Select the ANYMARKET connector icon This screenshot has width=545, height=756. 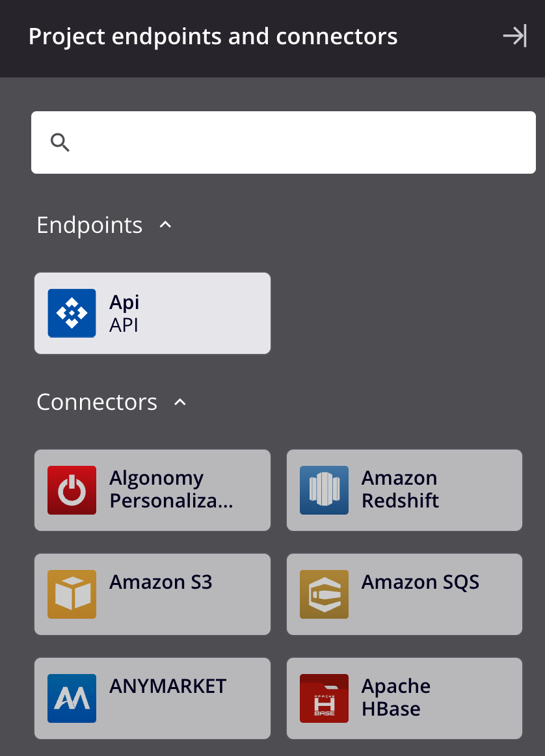tap(72, 698)
